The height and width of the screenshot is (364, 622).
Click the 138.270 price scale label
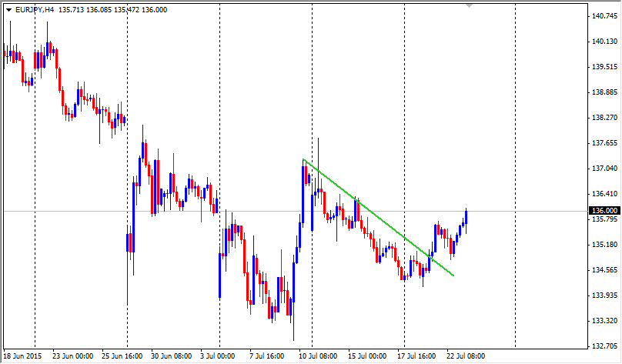coord(604,118)
